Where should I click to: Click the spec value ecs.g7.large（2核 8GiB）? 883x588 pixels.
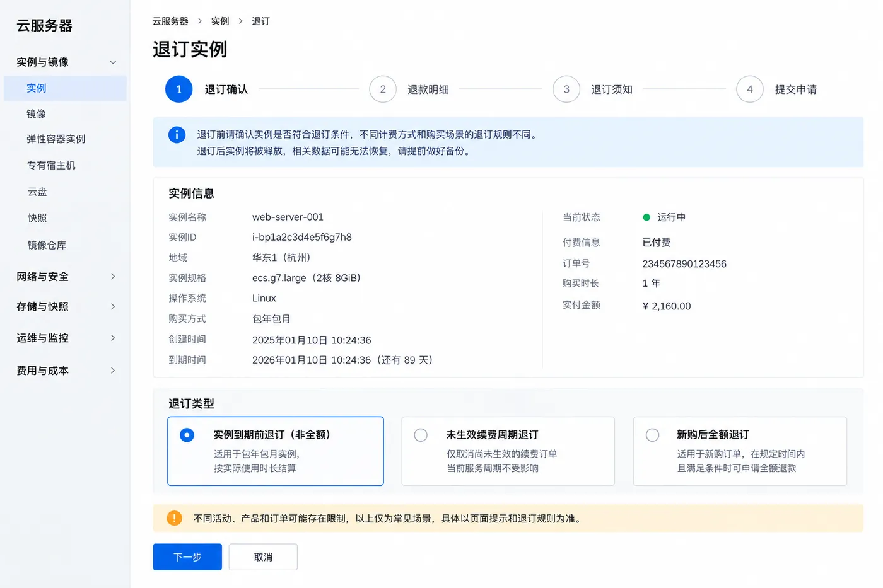[x=307, y=278]
